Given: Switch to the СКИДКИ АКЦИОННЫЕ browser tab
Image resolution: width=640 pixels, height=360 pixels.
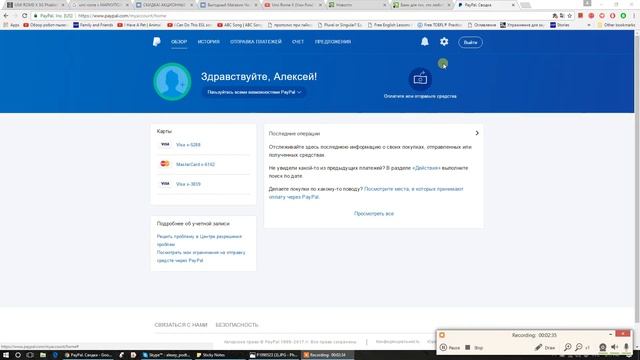Looking at the screenshot, I should click(x=164, y=5).
